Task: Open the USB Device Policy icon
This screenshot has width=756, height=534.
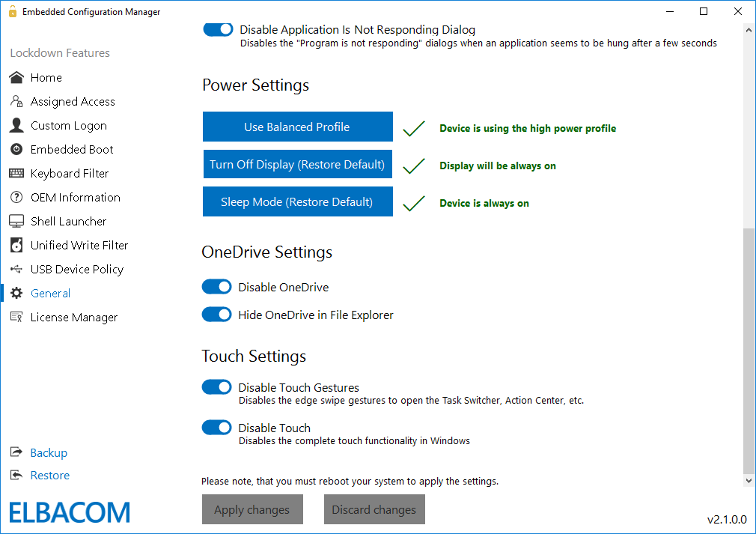Action: (x=16, y=269)
